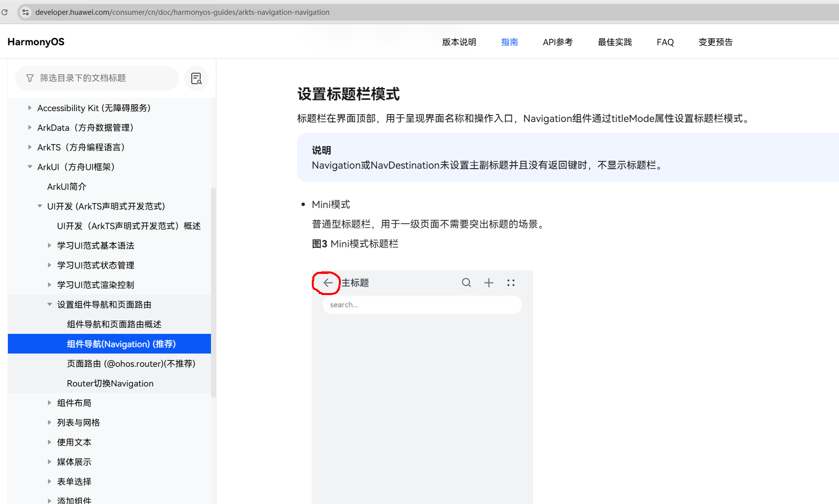The height and width of the screenshot is (504, 839).
Task: Click the HarmonyOS logo link
Action: (36, 42)
